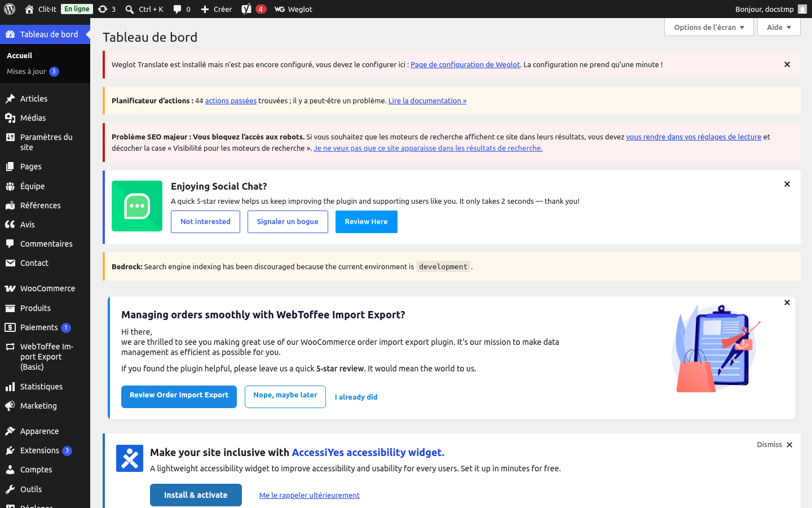Click the WebToffee clipboard illustration
The image size is (812, 508).
pos(716,349)
